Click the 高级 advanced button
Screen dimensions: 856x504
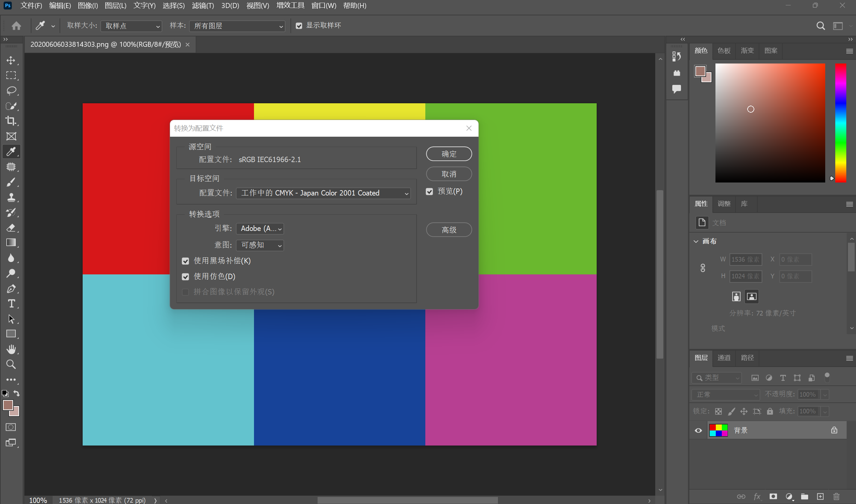click(448, 230)
